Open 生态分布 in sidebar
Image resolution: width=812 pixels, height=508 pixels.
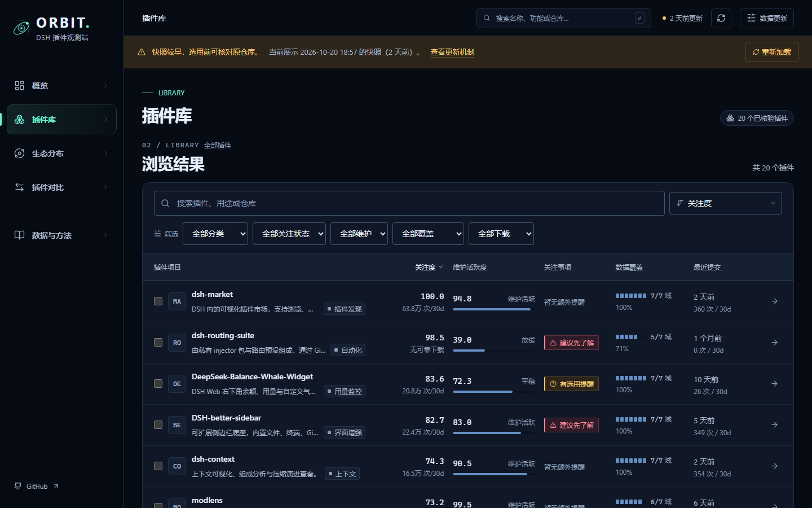(61, 154)
